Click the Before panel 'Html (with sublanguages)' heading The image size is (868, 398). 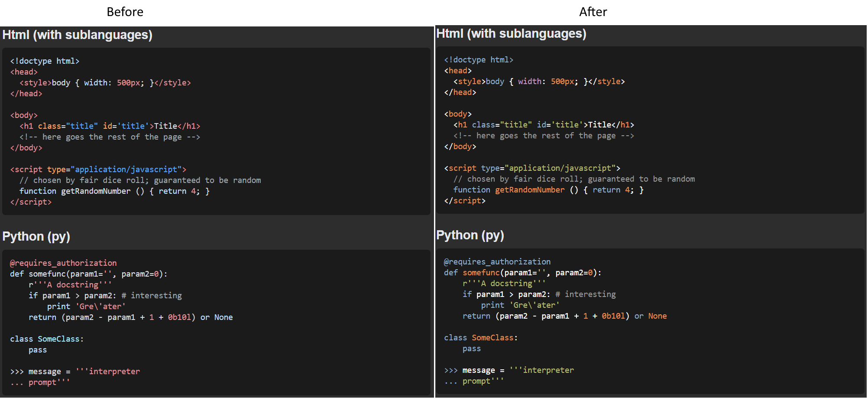pyautogui.click(x=78, y=35)
